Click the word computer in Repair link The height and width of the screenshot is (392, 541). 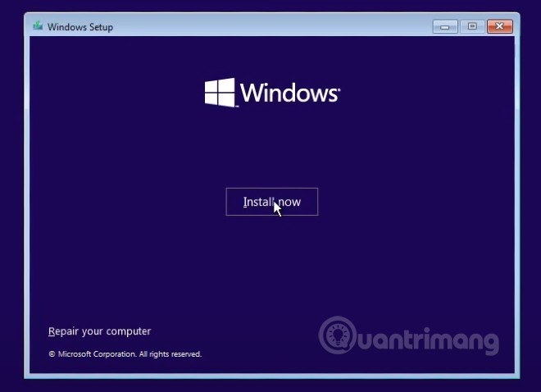[129, 331]
